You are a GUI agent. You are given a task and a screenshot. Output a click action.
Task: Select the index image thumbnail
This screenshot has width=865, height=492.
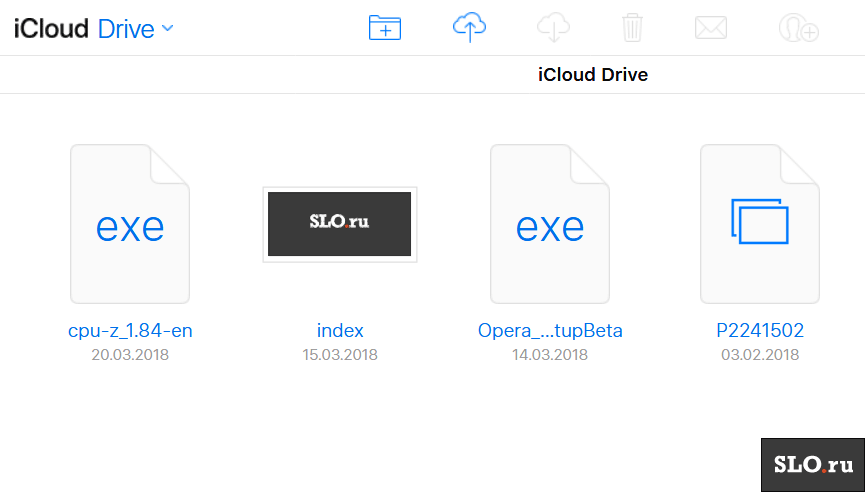coord(339,224)
